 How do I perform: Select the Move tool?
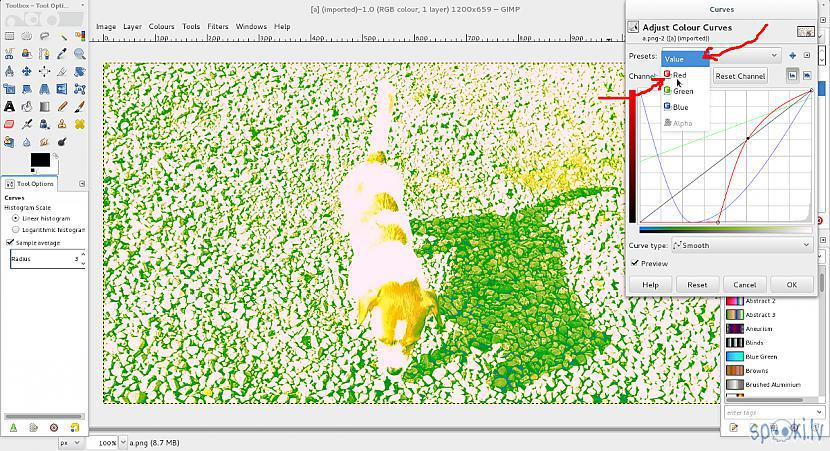(x=26, y=71)
